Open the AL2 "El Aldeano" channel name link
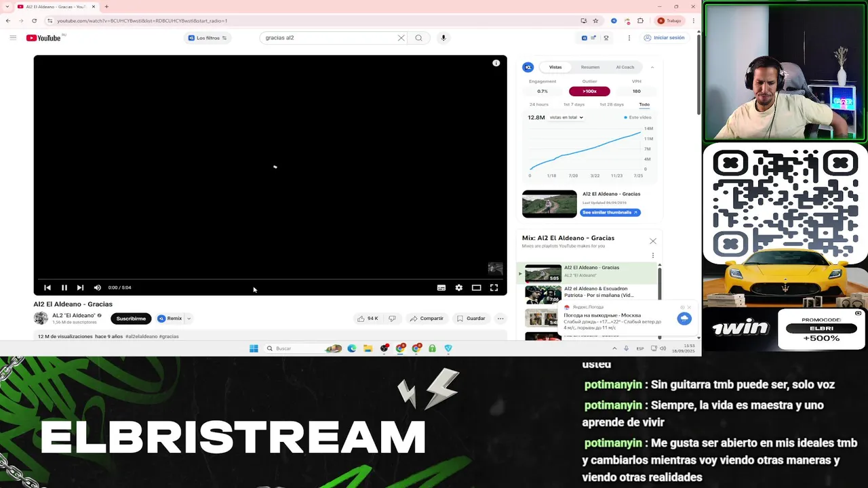 coord(74,315)
